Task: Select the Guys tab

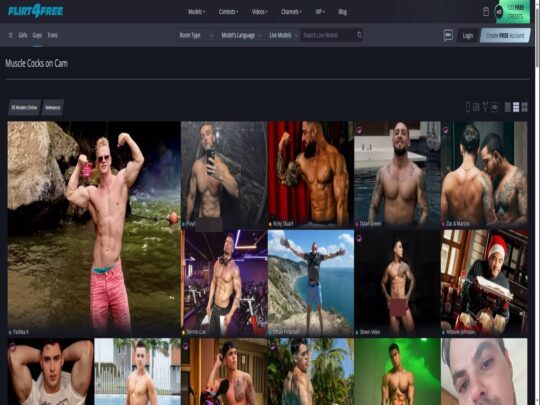Action: pyautogui.click(x=37, y=35)
